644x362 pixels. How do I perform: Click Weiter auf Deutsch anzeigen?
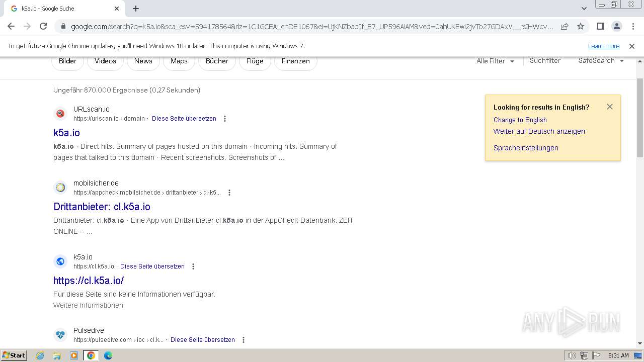click(539, 131)
